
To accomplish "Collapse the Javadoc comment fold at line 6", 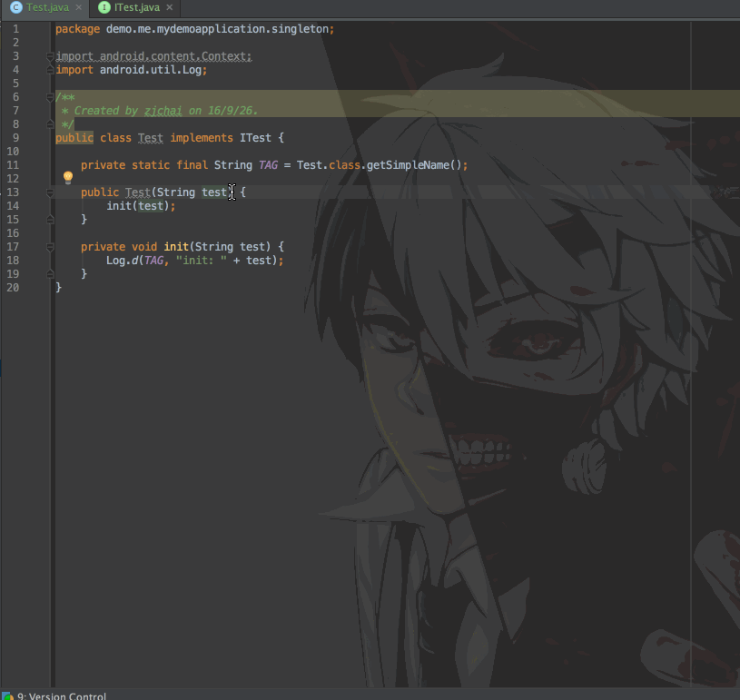I will 50,97.
